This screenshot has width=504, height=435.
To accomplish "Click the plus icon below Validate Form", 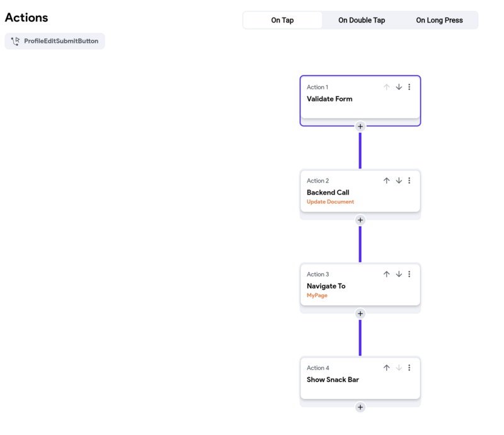I will point(360,126).
